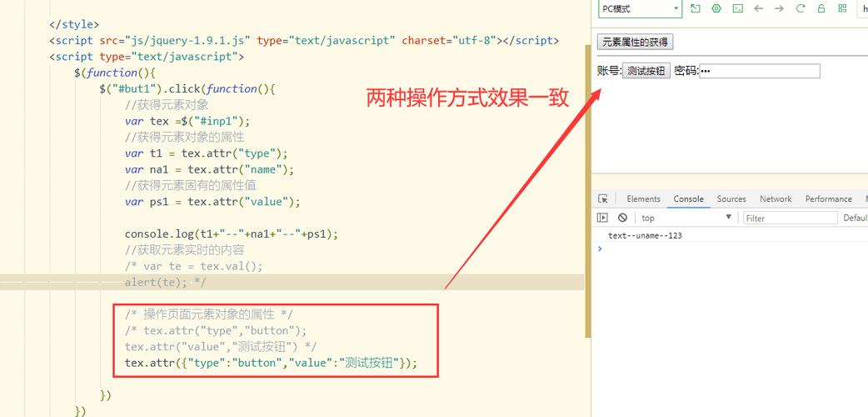The height and width of the screenshot is (417, 868).
Task: Click the var tex =$("#inp1") line
Action: (187, 121)
